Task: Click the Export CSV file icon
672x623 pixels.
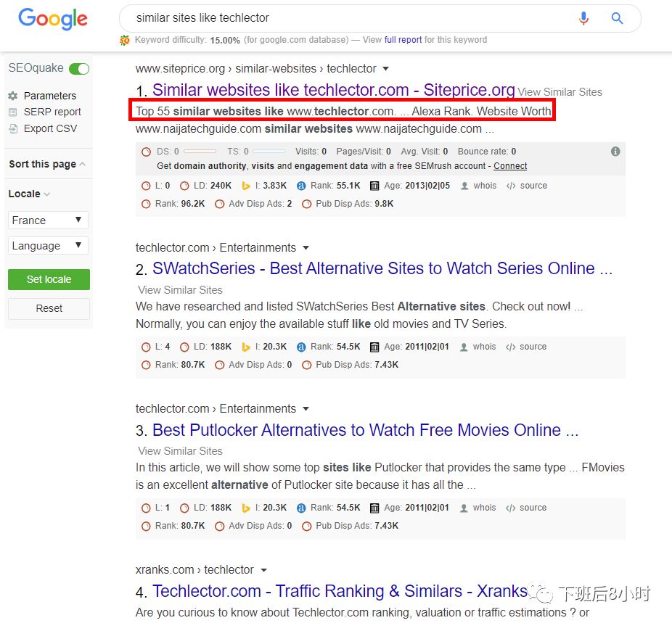Action: coord(13,128)
